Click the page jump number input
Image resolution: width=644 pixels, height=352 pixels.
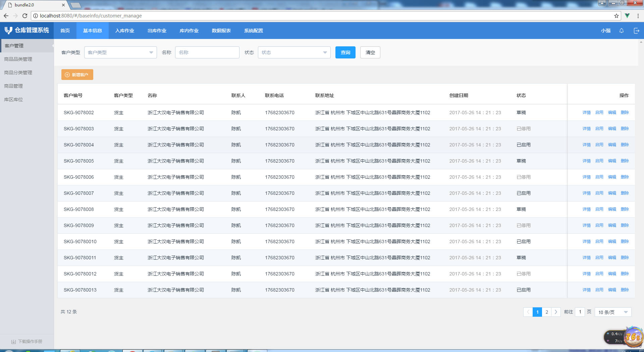(x=580, y=312)
